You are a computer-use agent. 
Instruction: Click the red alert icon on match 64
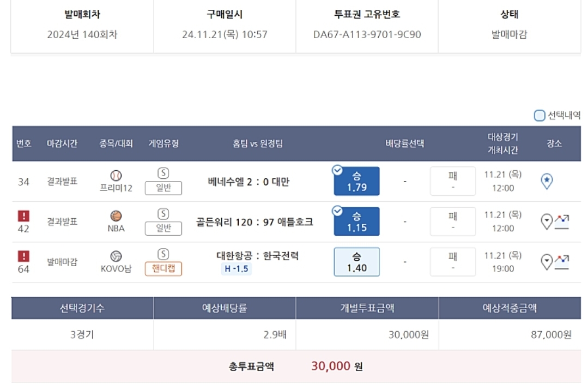[x=23, y=256]
